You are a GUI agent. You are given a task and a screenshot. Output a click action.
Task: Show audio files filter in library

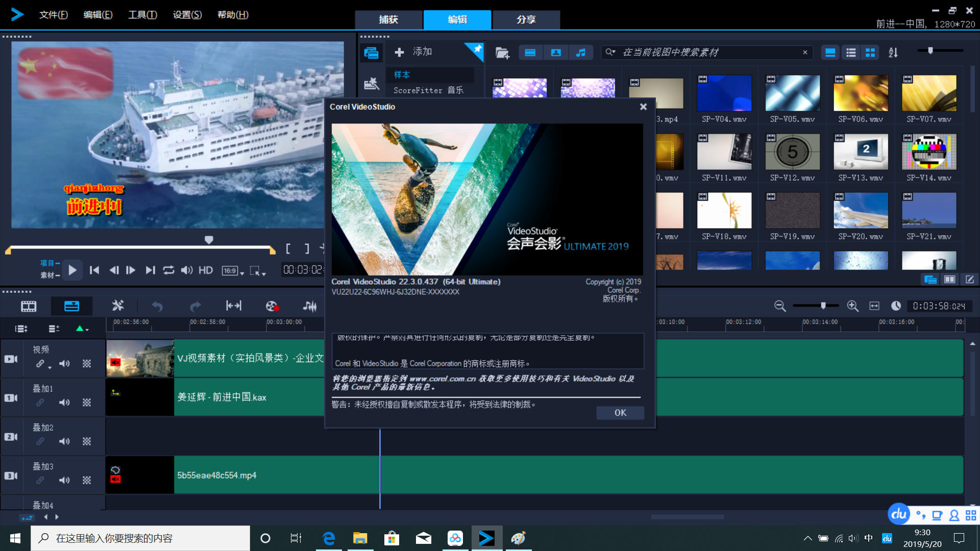point(581,53)
